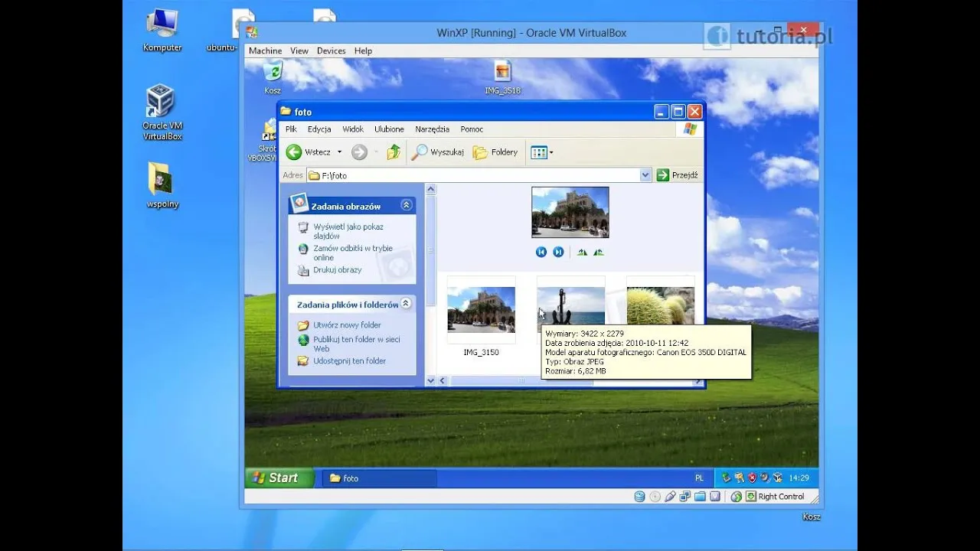Open the VirtualBox View menu
The image size is (980, 551).
click(x=299, y=51)
